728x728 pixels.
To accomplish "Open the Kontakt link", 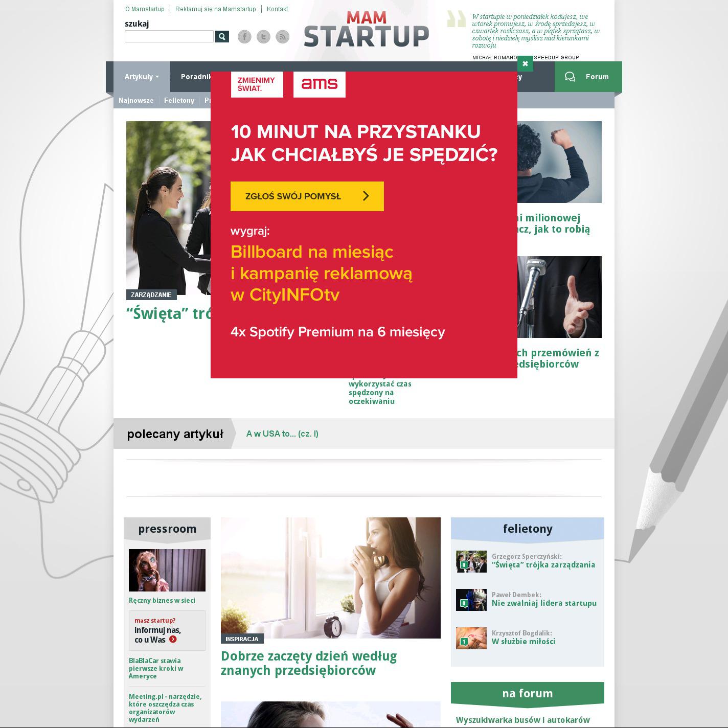I will 277,9.
